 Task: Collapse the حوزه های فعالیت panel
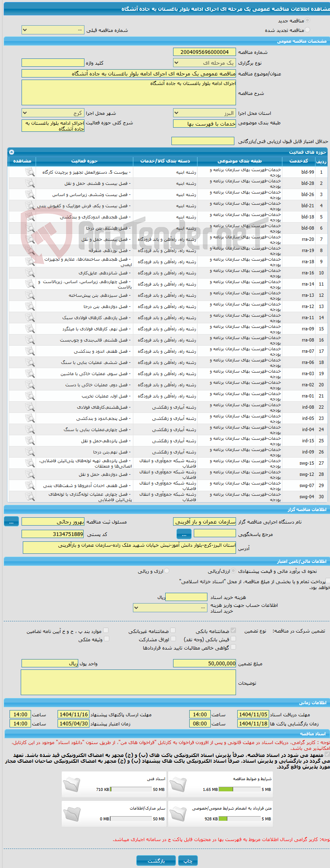click(x=12, y=152)
